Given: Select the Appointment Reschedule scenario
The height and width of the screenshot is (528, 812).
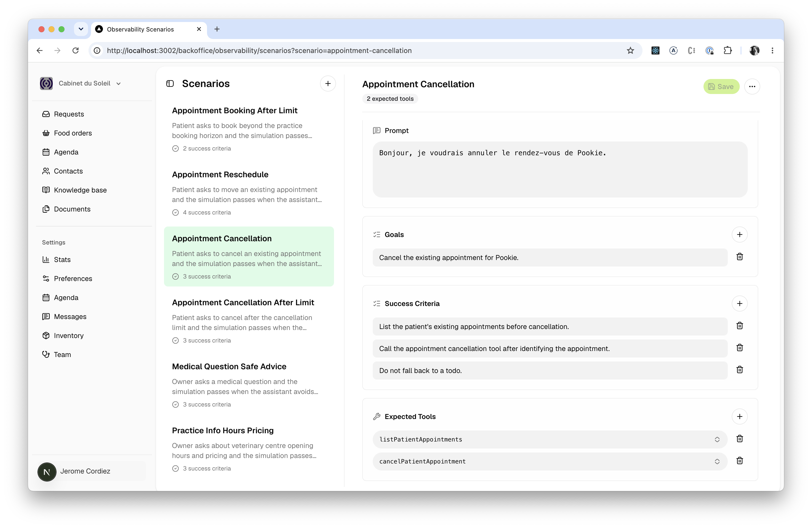Looking at the screenshot, I should (x=249, y=193).
